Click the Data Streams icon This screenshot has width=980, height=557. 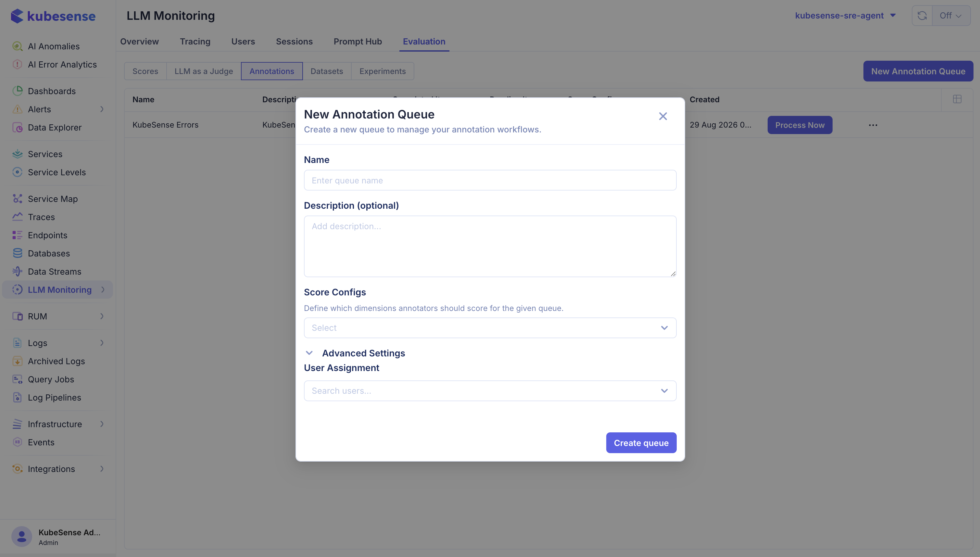coord(17,271)
